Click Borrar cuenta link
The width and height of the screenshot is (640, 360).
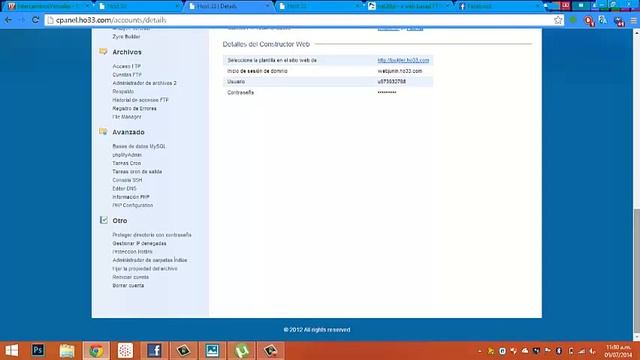coord(128,285)
